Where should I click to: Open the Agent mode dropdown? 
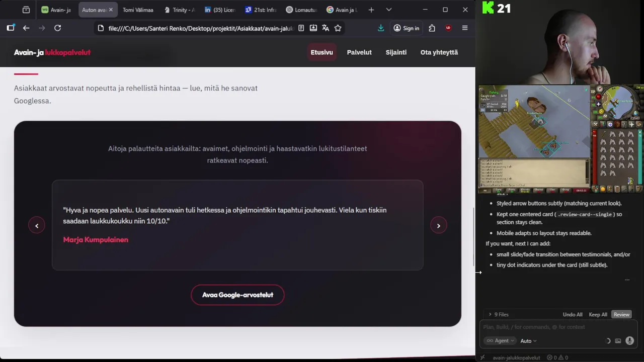(x=500, y=340)
